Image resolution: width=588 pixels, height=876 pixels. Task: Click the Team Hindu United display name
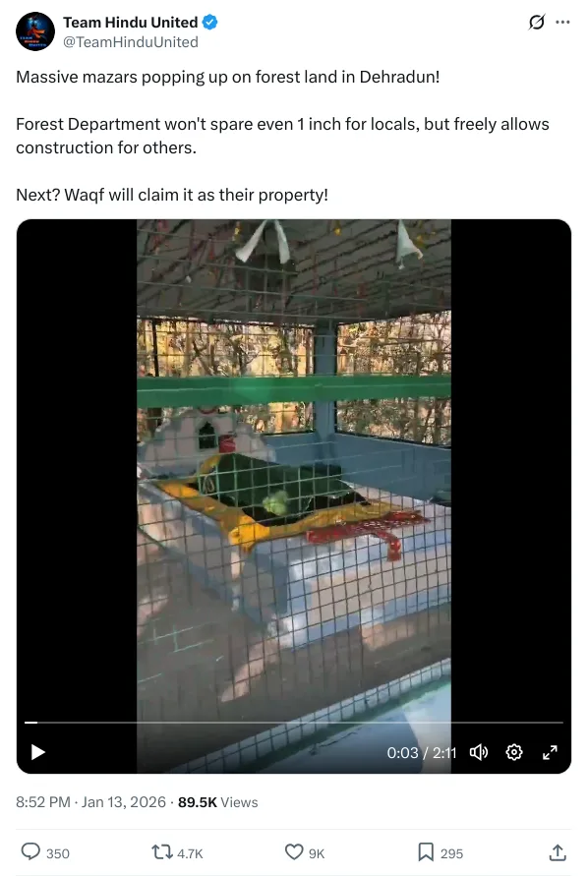(x=130, y=23)
